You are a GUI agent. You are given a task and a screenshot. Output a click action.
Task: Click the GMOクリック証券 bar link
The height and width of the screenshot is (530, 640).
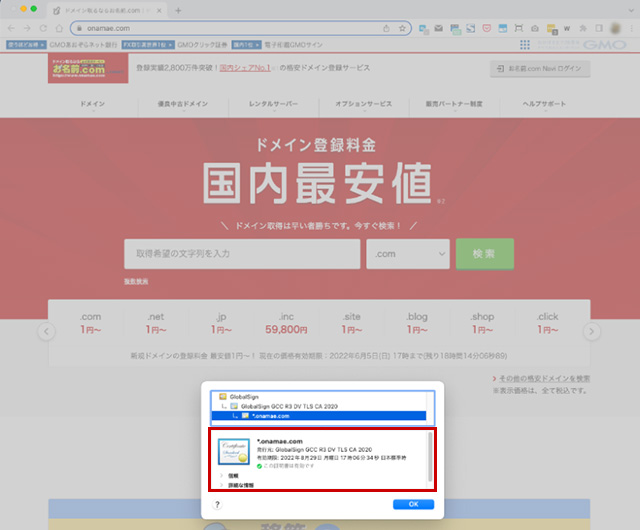click(x=202, y=45)
